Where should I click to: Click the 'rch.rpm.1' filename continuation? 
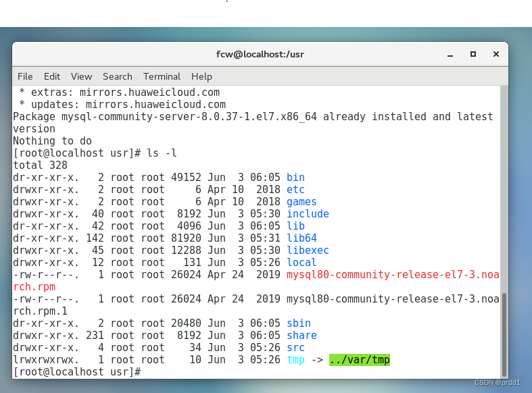40,311
